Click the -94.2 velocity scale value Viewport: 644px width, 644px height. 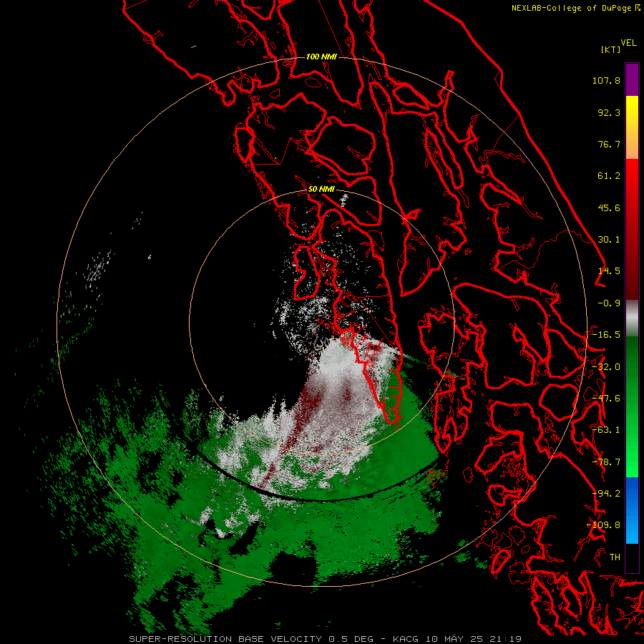[606, 494]
